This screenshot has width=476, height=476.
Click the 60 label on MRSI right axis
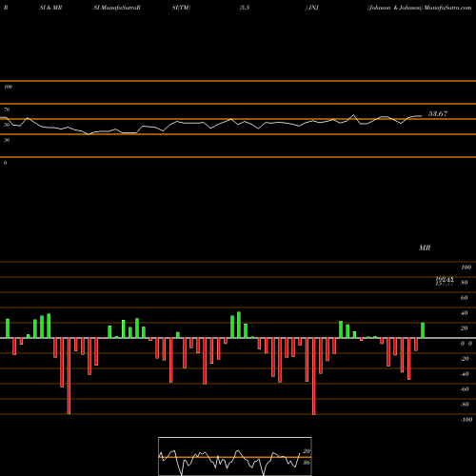(465, 298)
